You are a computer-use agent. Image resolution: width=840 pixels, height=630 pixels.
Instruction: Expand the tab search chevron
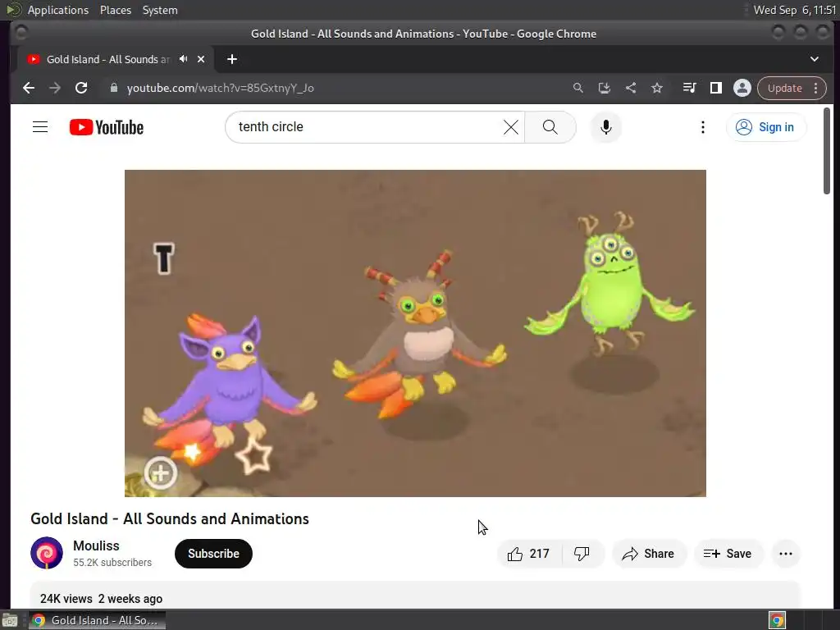click(815, 59)
